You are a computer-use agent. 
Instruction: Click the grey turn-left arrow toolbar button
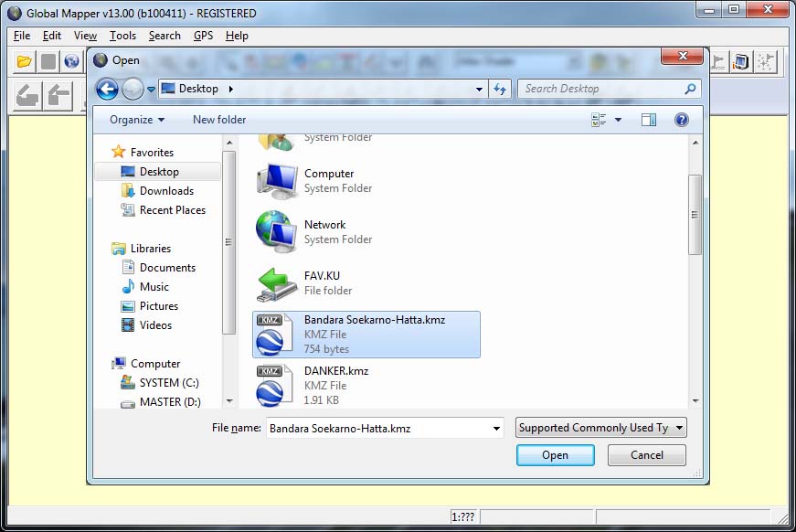[27, 96]
